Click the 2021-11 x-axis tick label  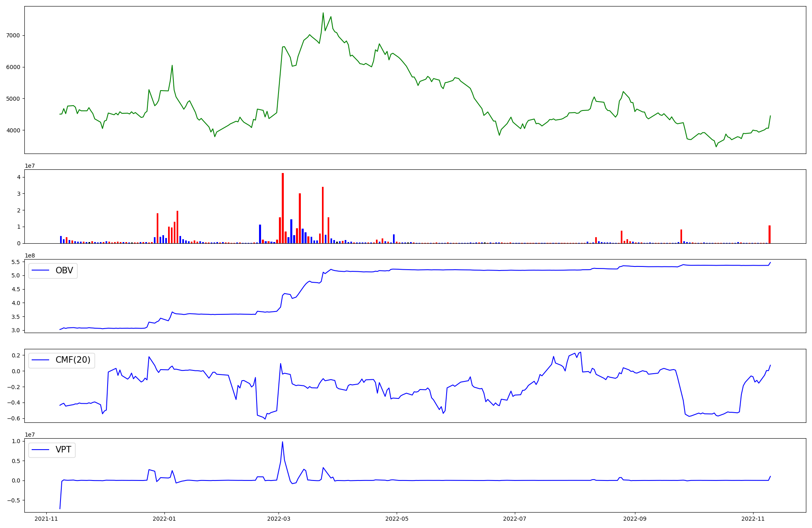[x=46, y=519]
